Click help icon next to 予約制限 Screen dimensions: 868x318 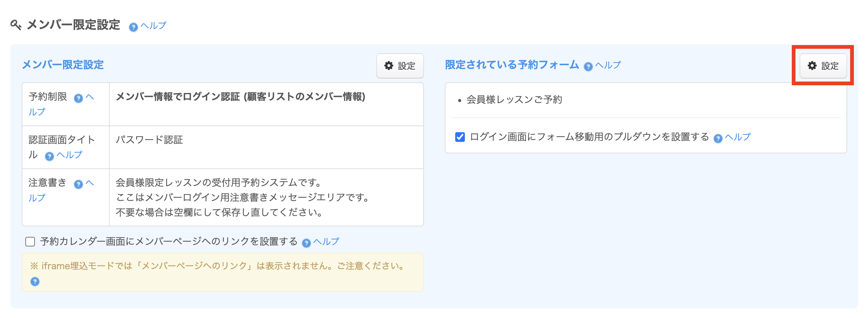[78, 98]
